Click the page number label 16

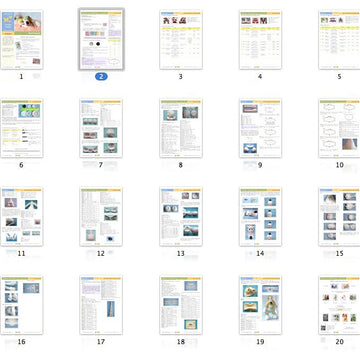click(x=21, y=342)
